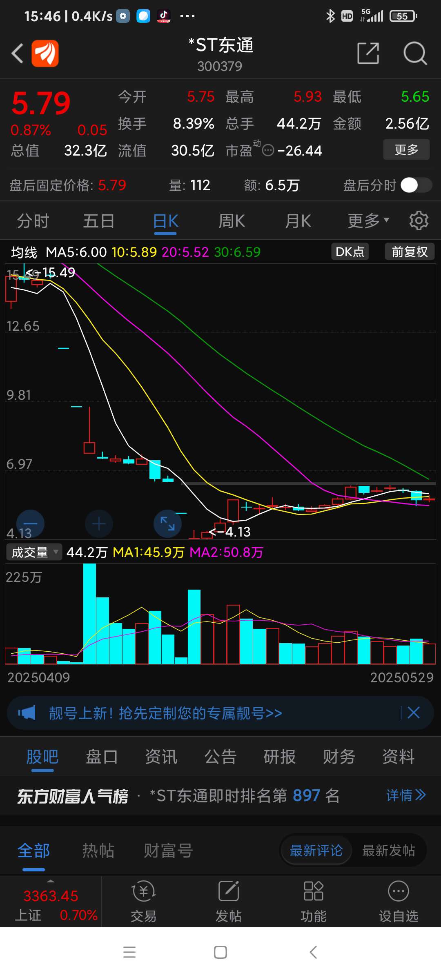
Task: Tap volume MA1:45.9万 label
Action: (149, 552)
